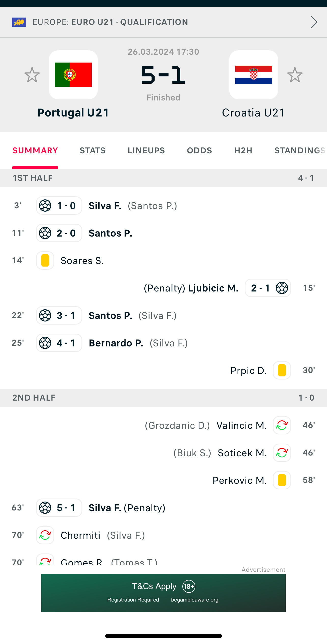Switch to the STATS tab

coord(93,151)
